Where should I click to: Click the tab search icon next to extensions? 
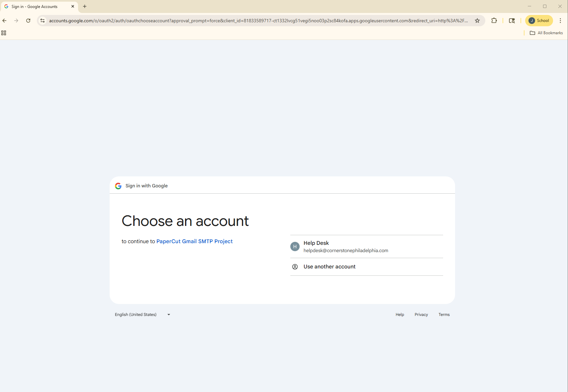(512, 21)
